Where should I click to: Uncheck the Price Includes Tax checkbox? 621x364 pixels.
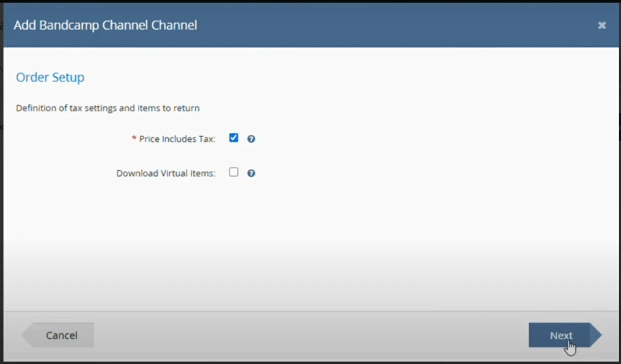234,138
